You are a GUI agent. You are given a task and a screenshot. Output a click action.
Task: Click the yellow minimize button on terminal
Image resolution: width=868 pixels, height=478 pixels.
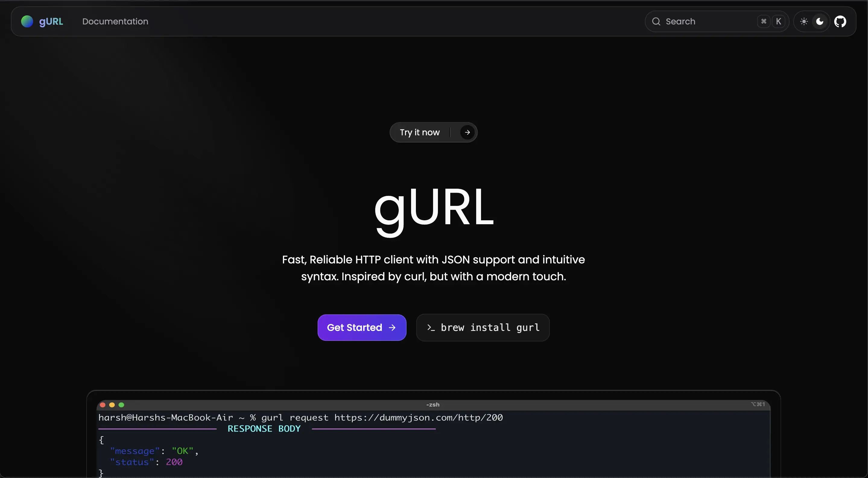(x=112, y=405)
